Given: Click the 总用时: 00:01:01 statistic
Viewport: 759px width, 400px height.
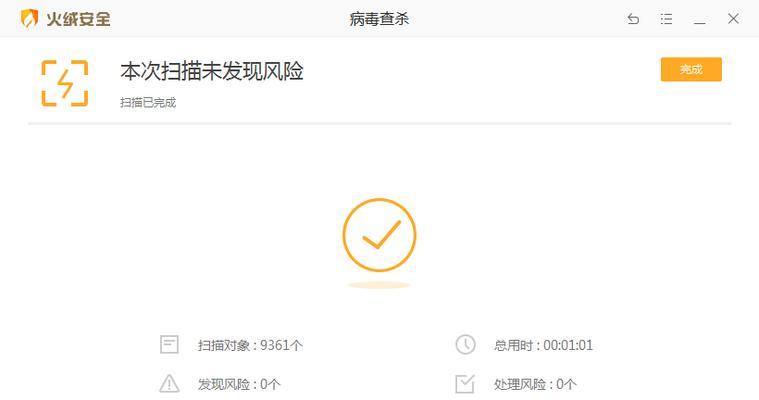Looking at the screenshot, I should [x=543, y=345].
